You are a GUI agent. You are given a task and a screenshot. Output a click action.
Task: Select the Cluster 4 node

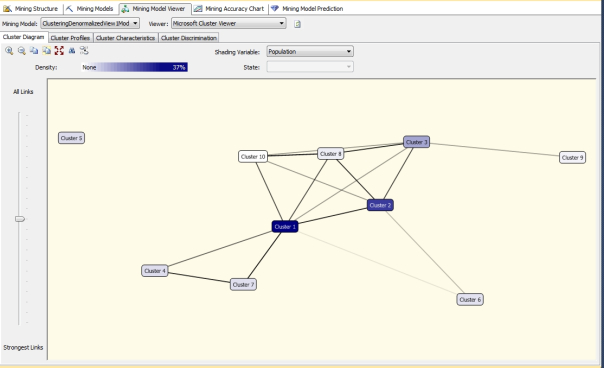pos(154,271)
